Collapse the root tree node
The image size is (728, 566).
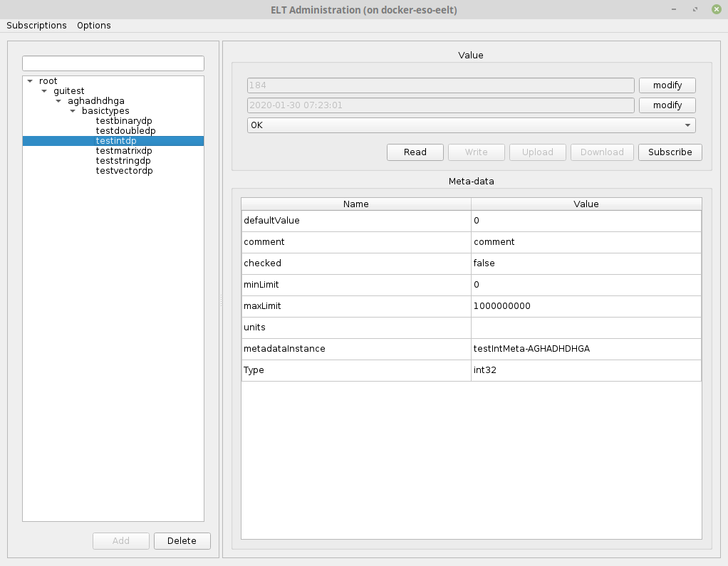tap(30, 81)
